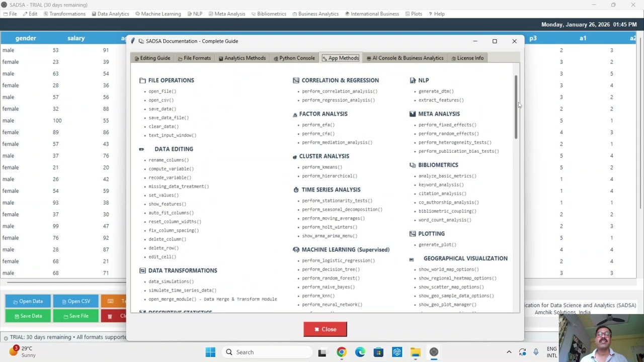Click open_file() in File Operations
644x362 pixels.
162,92
